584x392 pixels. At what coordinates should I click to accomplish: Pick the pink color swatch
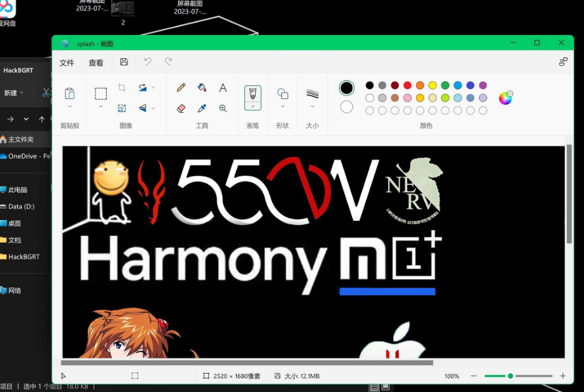408,98
